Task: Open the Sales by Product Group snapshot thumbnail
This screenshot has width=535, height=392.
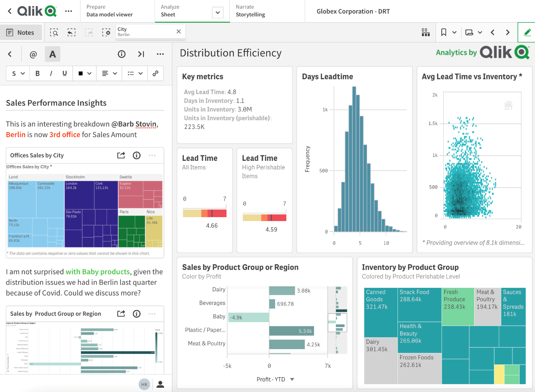Action: point(85,348)
